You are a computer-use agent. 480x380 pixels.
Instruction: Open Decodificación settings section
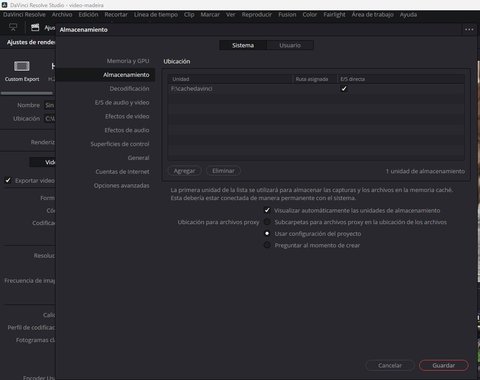click(129, 89)
